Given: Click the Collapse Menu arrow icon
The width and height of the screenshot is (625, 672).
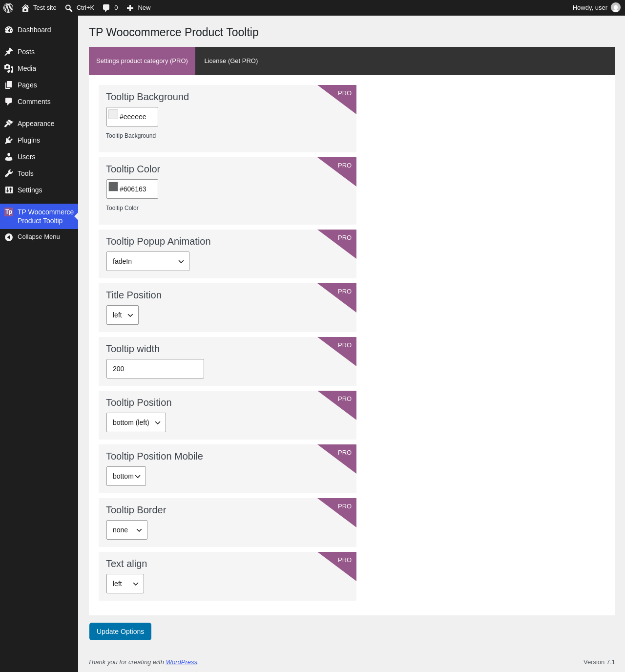Looking at the screenshot, I should [x=9, y=237].
